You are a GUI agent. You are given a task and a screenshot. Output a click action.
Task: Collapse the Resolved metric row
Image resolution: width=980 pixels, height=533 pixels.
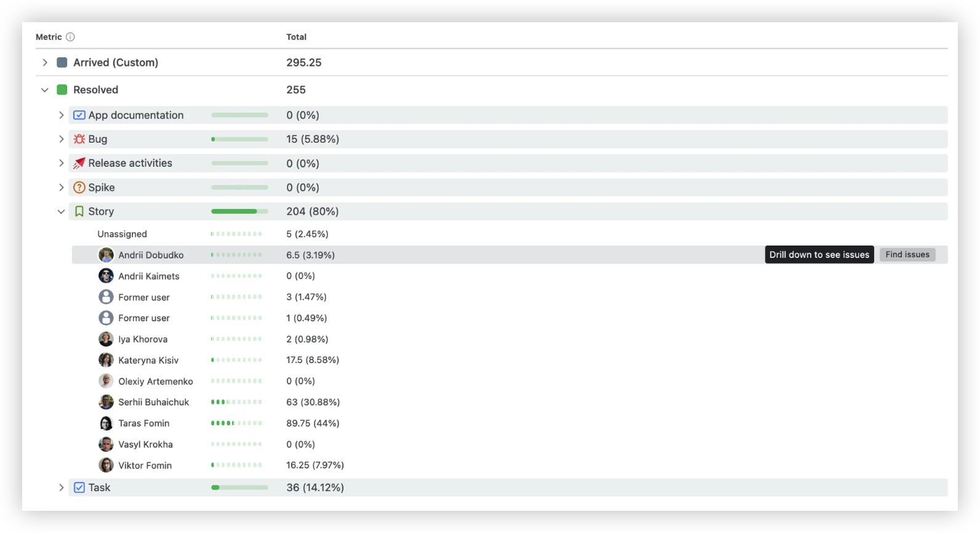45,90
